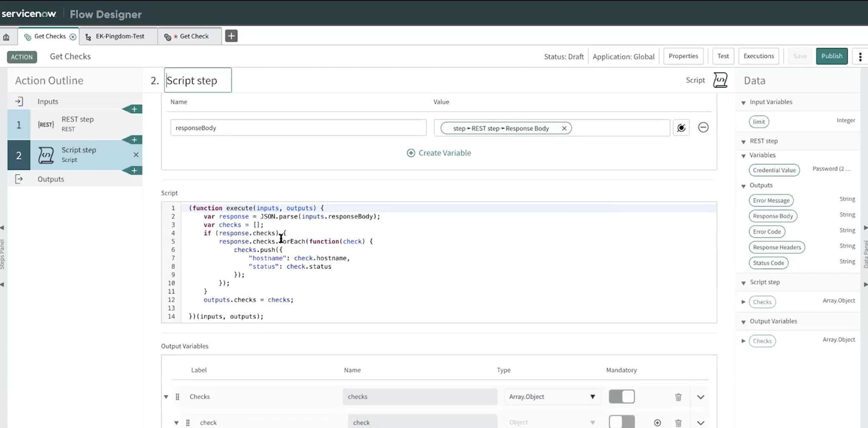Enable the Mandatory toggle for checks variable
This screenshot has height=428, width=868.
tap(622, 396)
